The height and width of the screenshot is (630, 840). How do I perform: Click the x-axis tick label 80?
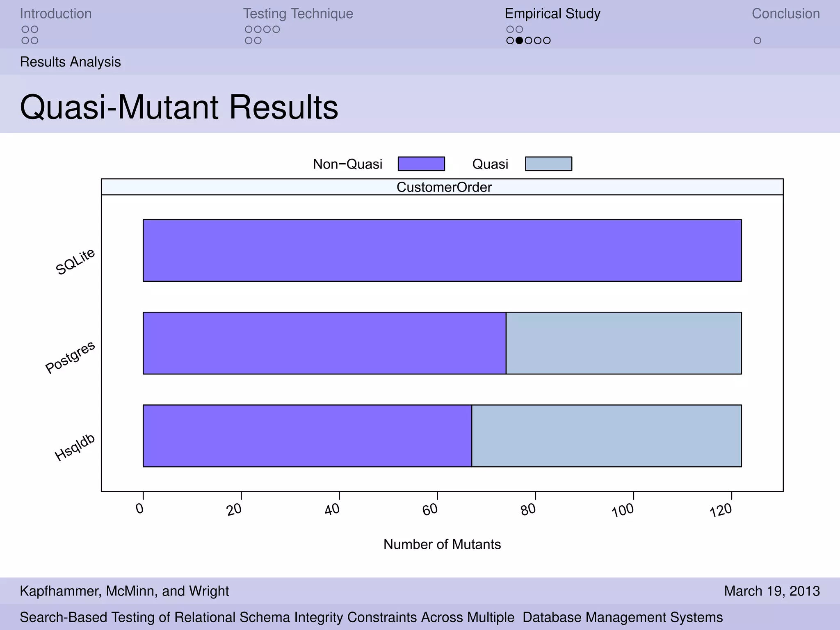tap(528, 510)
